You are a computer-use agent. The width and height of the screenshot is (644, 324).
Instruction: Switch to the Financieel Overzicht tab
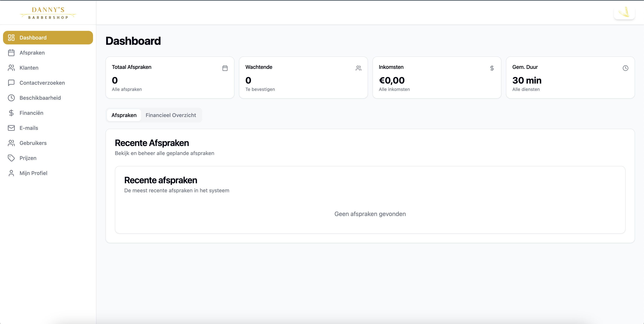[x=171, y=115]
